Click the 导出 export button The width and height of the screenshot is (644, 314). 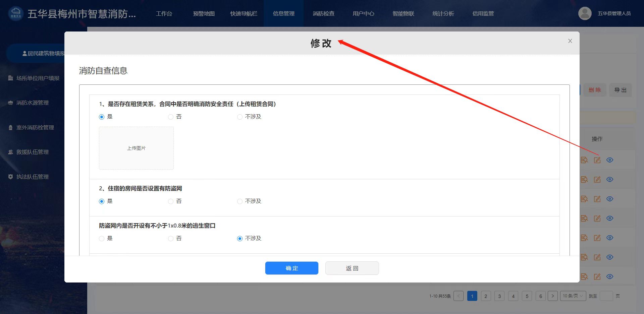pyautogui.click(x=621, y=90)
